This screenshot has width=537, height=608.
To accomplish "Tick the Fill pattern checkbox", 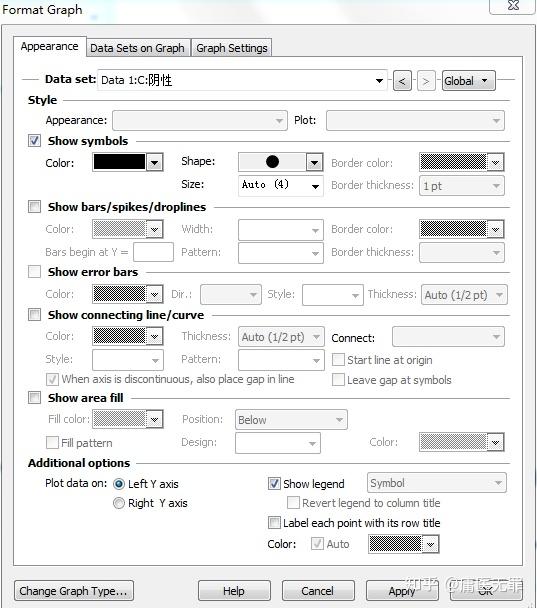I will tap(52, 442).
